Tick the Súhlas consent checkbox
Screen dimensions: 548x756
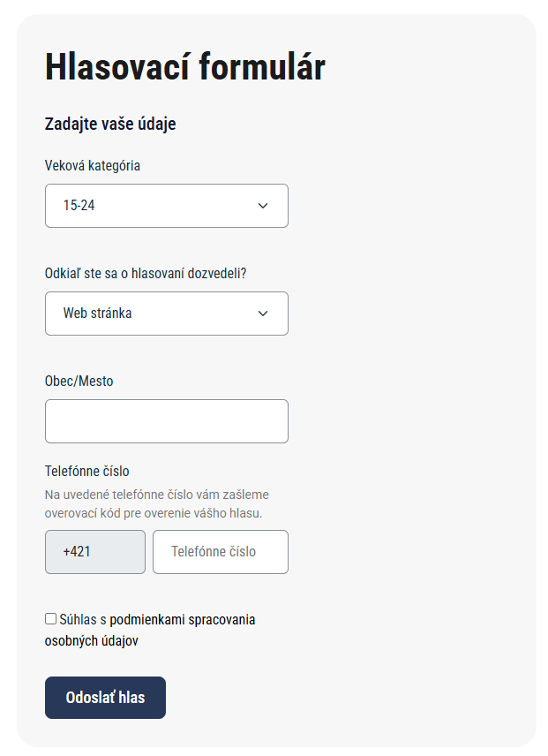click(50, 618)
